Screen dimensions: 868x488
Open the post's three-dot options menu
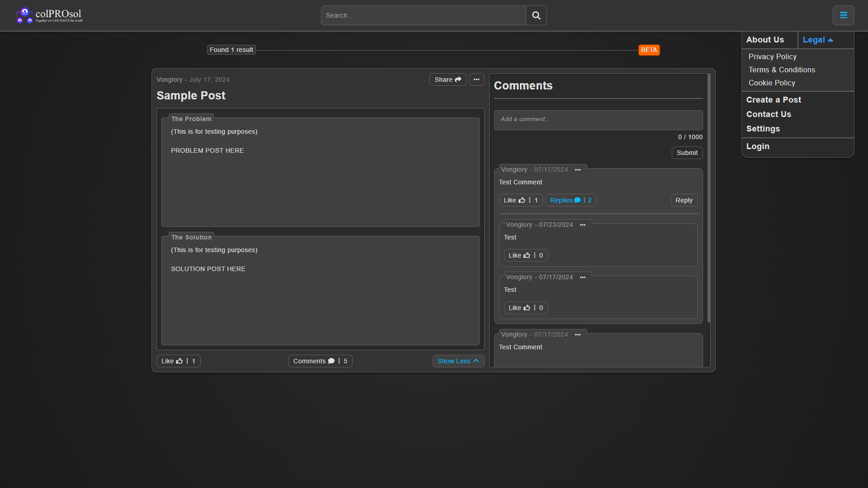[x=476, y=80]
